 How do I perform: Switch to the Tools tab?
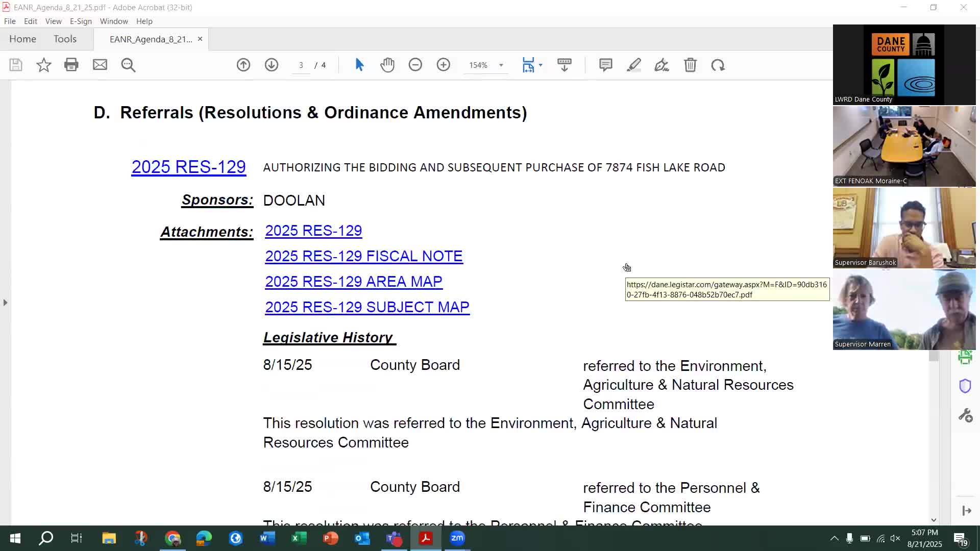point(65,39)
